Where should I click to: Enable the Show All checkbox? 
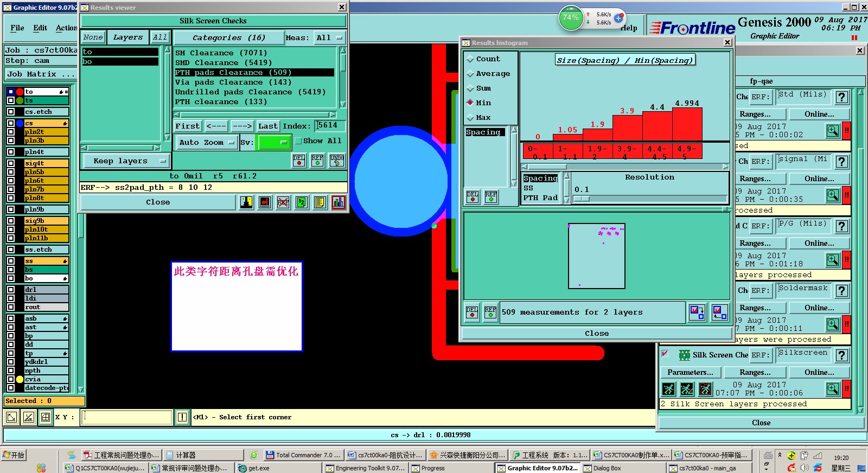pos(298,141)
